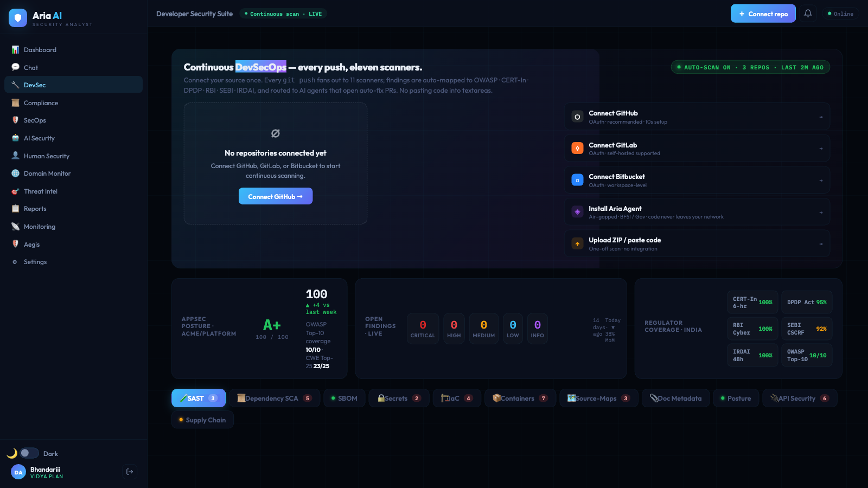Toggle the Dark mode switch

click(x=29, y=453)
